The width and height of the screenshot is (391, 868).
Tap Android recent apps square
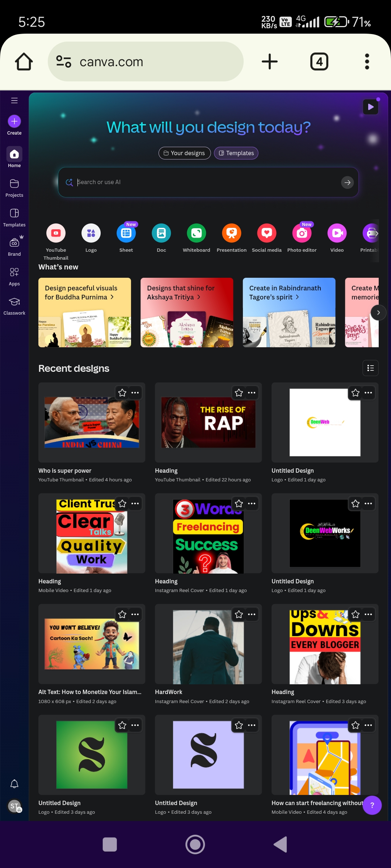coord(110,845)
